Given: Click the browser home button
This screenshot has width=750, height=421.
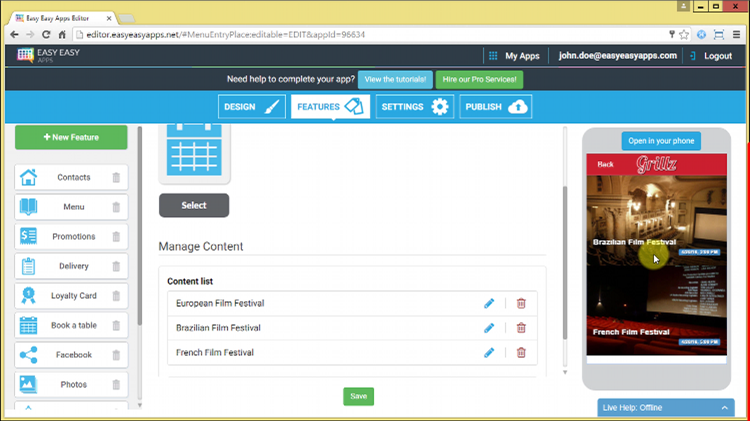Looking at the screenshot, I should tap(62, 34).
